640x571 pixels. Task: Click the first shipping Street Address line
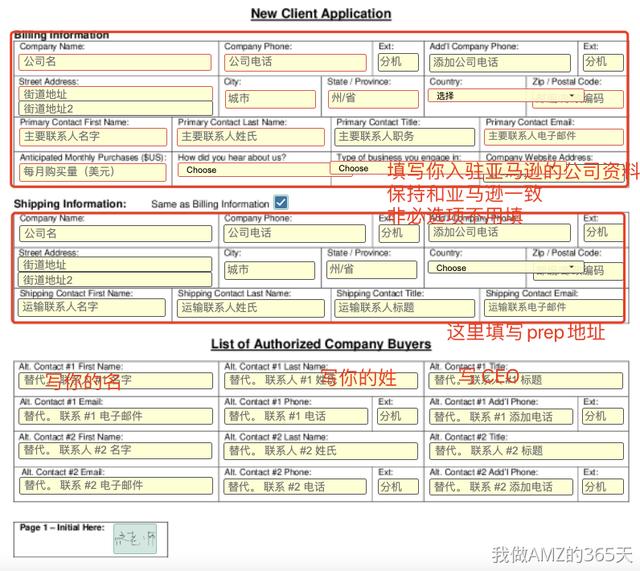point(115,264)
